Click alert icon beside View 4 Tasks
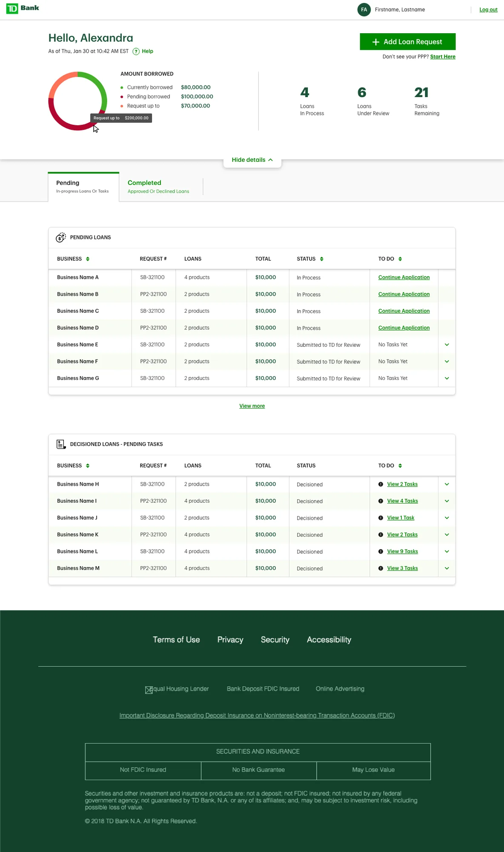 381,501
